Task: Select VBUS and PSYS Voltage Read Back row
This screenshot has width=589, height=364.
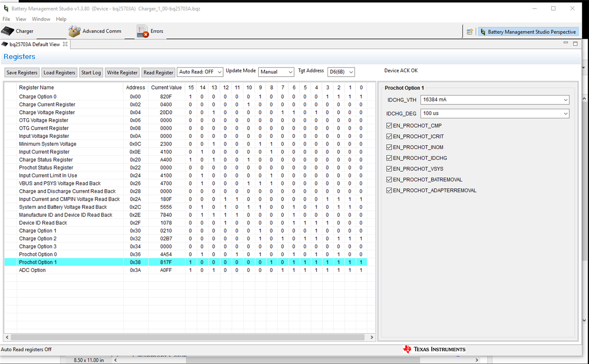Action: pyautogui.click(x=186, y=183)
